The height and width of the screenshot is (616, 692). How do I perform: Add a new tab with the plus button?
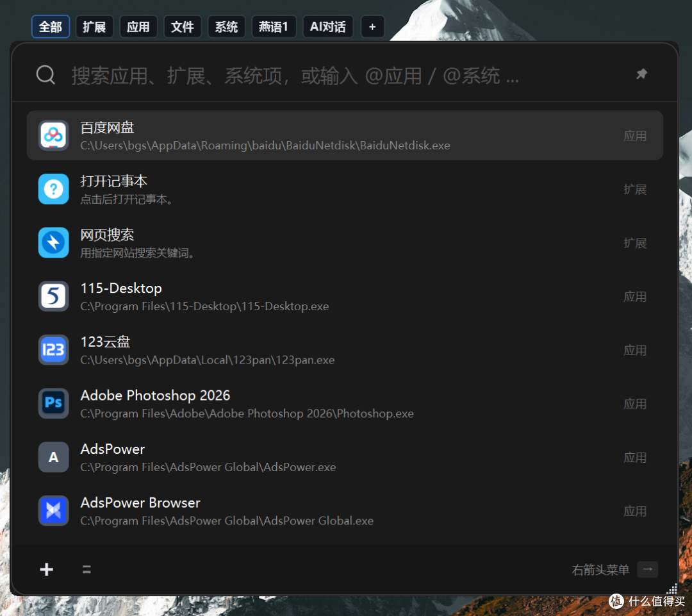(x=372, y=27)
